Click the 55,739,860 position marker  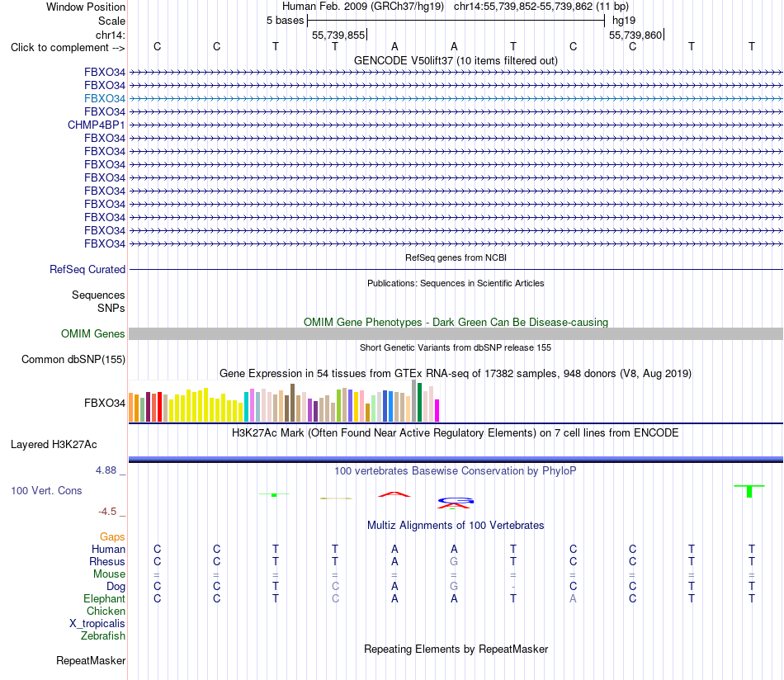635,35
